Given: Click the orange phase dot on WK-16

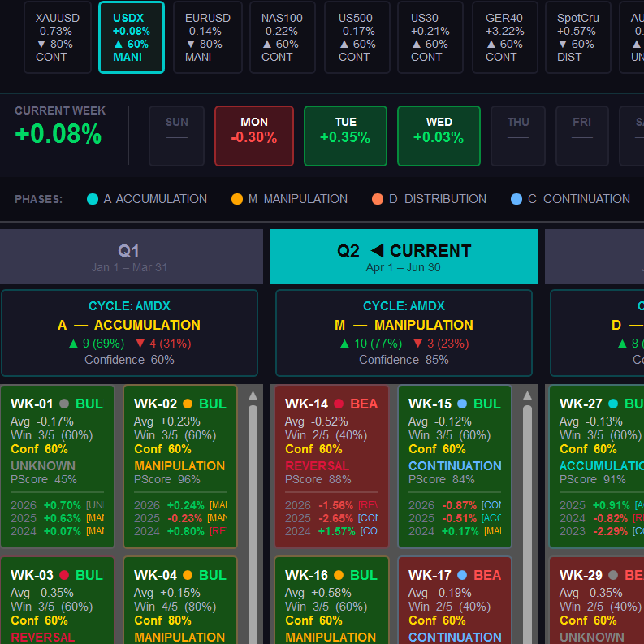Looking at the screenshot, I should tap(339, 575).
